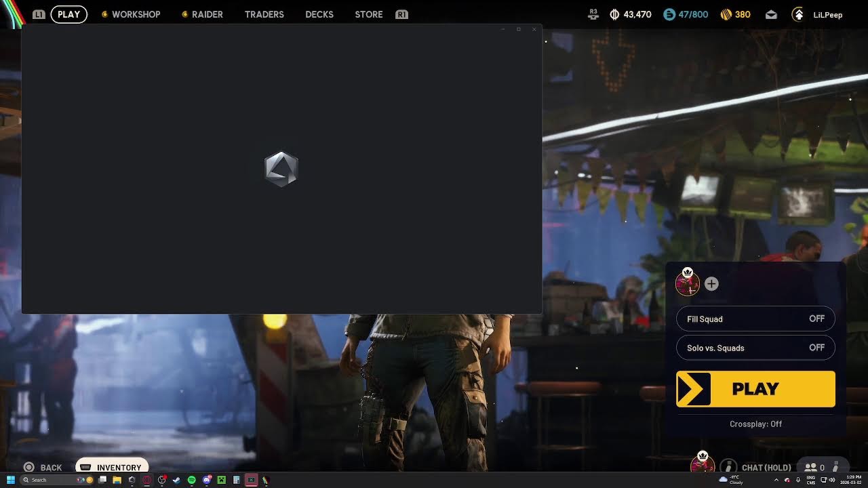Open the Windows Start menu
The image size is (868, 488).
click(11, 480)
